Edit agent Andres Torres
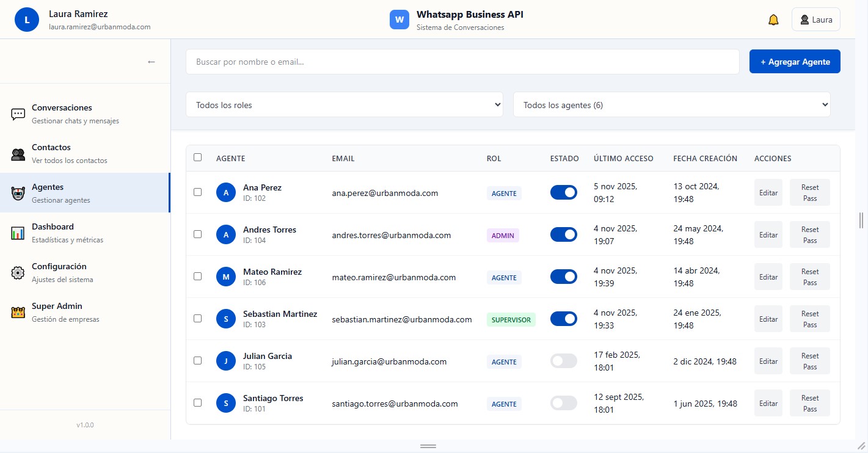The height and width of the screenshot is (453, 868). tap(768, 235)
